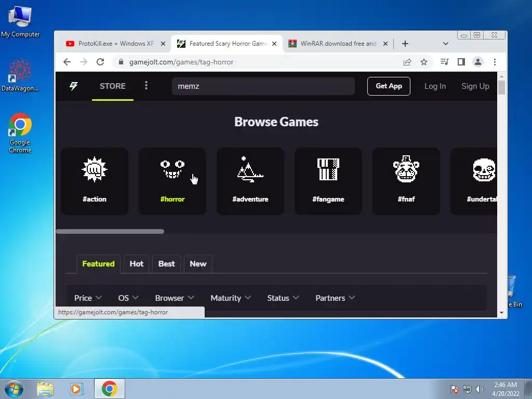Screen dimensions: 532x399
Task: Click the horizontal tag carousel scrollbar
Action: (x=110, y=231)
